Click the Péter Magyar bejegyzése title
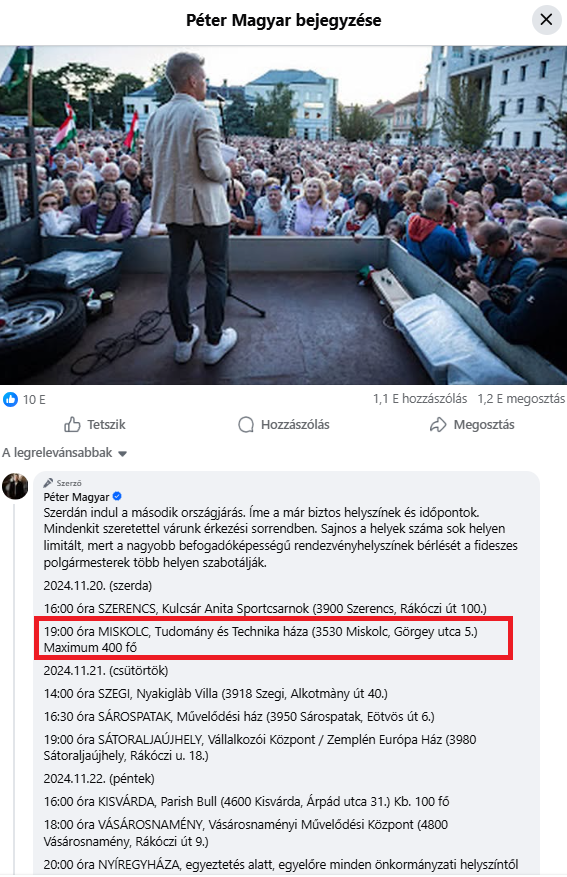Viewport: 567px width, 877px height. 284,20
